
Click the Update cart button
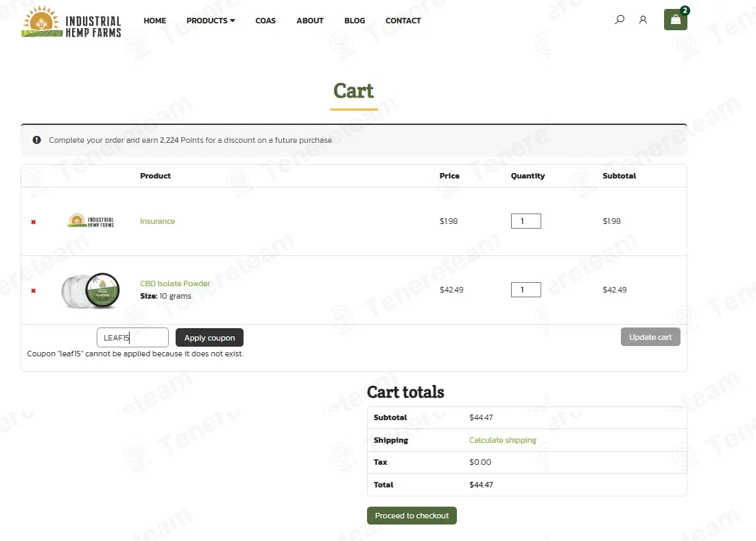click(x=650, y=337)
